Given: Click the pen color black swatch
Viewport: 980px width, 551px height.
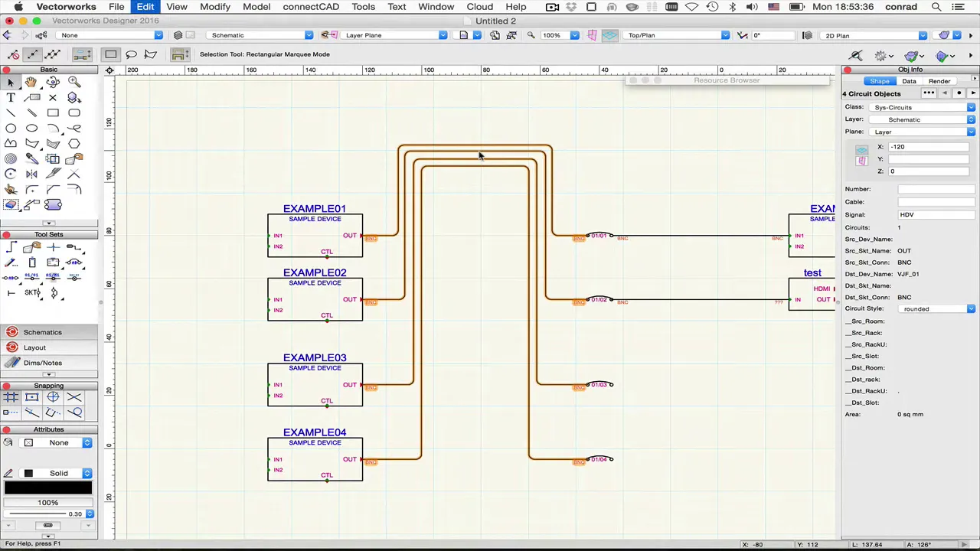Looking at the screenshot, I should (x=48, y=488).
